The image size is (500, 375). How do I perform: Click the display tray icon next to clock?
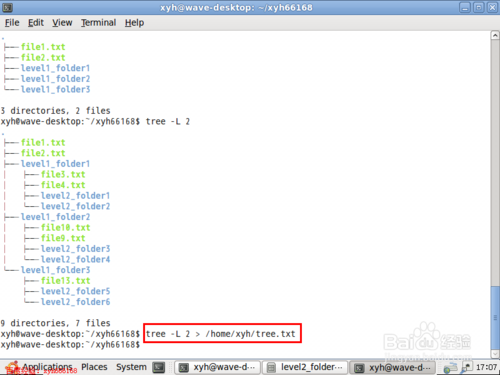[467, 367]
